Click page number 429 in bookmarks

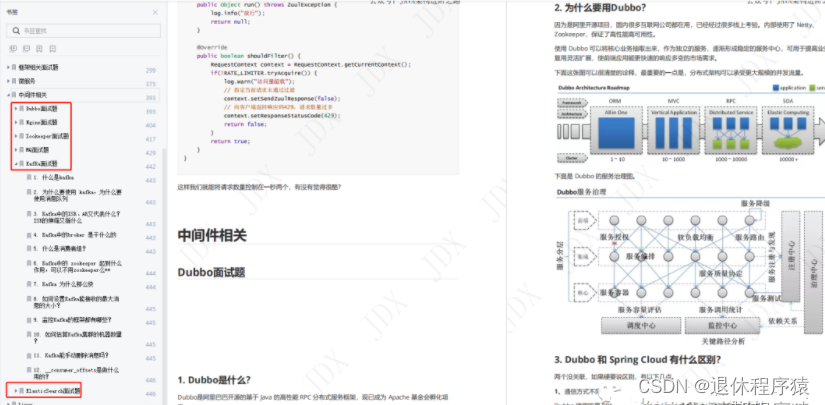(x=151, y=153)
